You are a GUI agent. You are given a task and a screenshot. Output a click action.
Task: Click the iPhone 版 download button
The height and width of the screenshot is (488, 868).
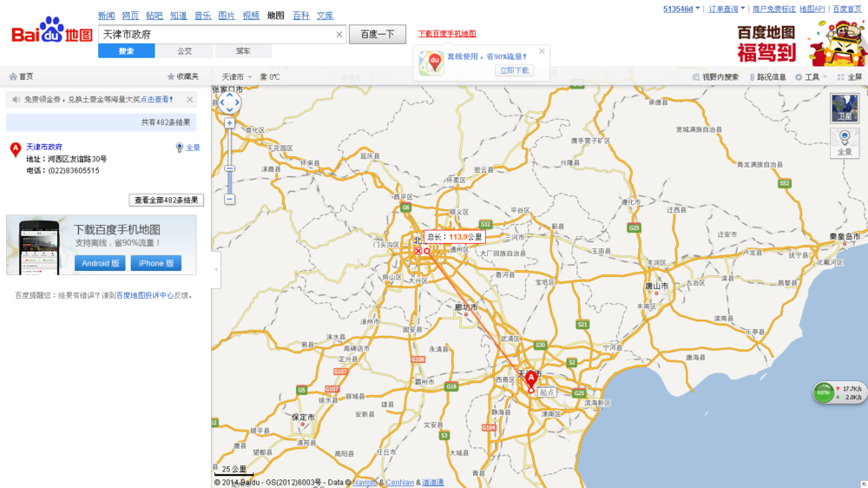point(156,263)
